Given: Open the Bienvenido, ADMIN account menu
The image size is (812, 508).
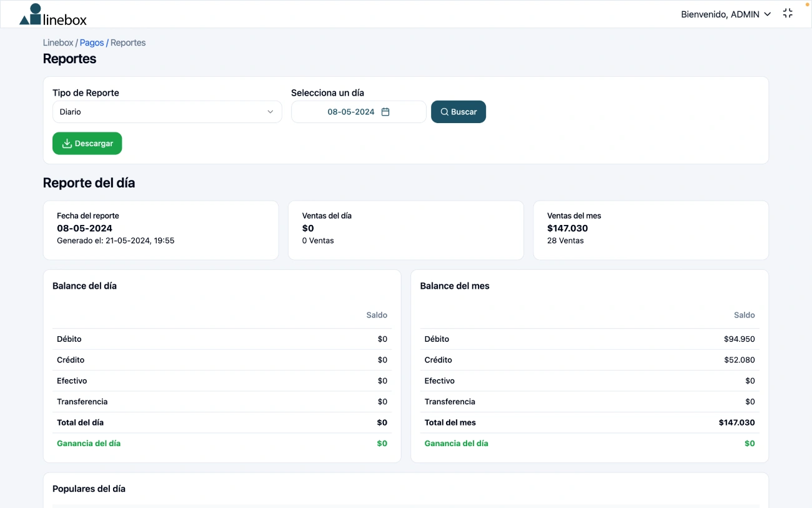Looking at the screenshot, I should (x=726, y=14).
